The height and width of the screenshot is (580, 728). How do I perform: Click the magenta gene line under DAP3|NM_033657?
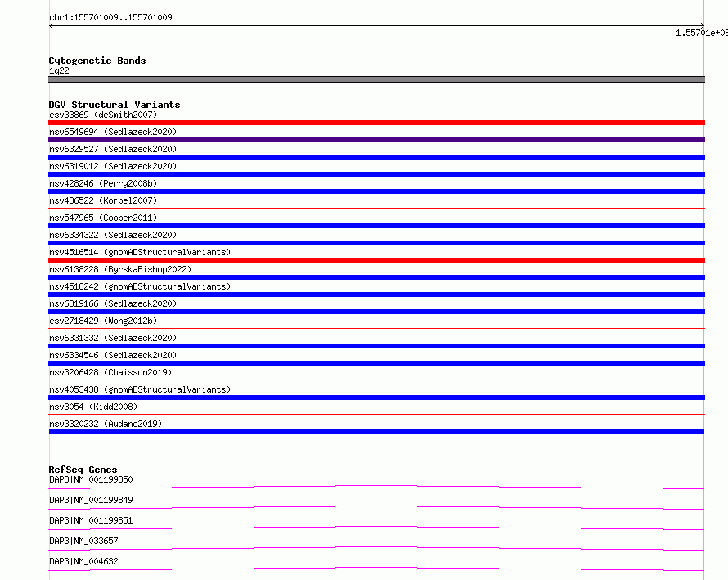tap(376, 548)
